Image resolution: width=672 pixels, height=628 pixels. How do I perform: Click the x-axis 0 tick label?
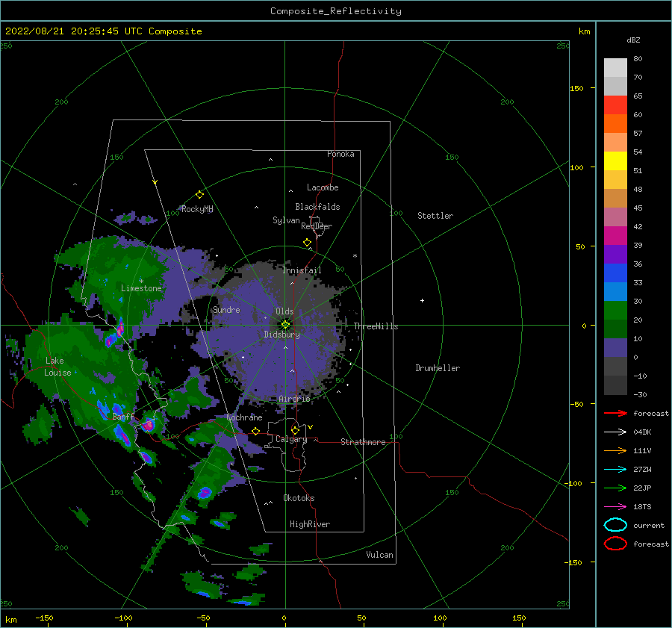point(284,618)
